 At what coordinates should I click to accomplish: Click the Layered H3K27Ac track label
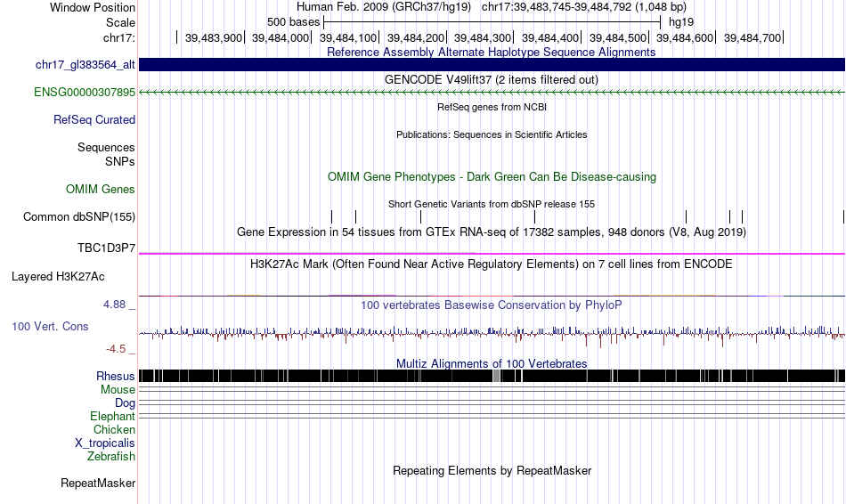coord(58,277)
